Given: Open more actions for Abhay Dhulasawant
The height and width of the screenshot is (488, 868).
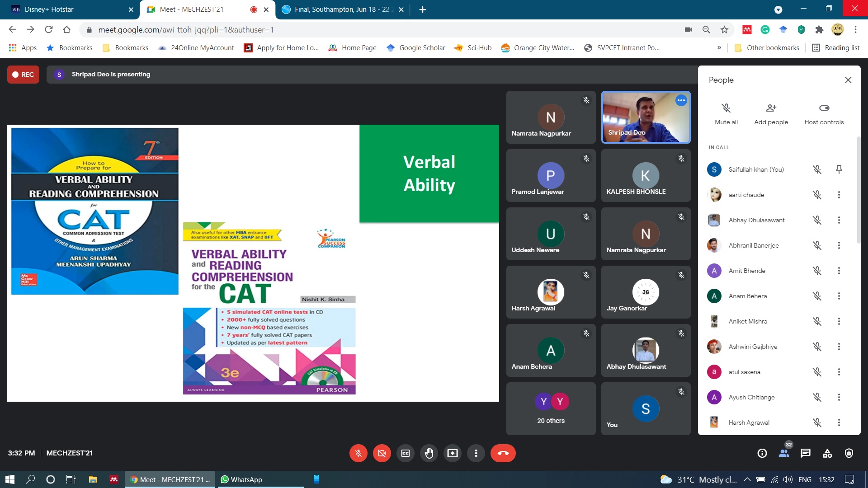Looking at the screenshot, I should (839, 220).
